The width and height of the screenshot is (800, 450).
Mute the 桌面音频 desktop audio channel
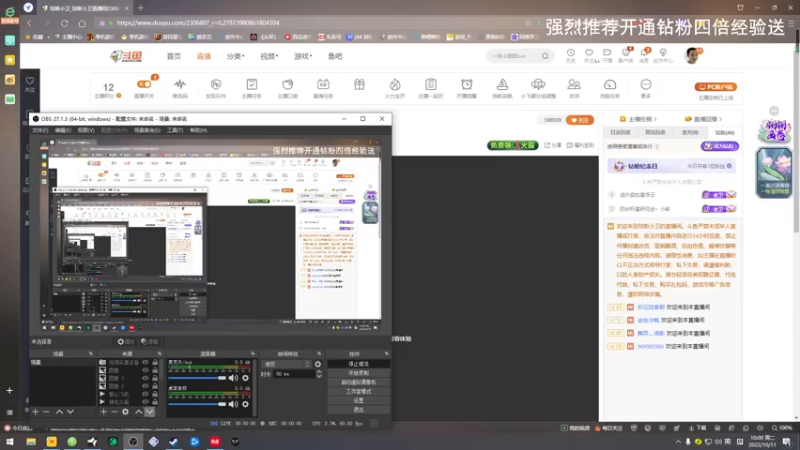click(x=233, y=404)
